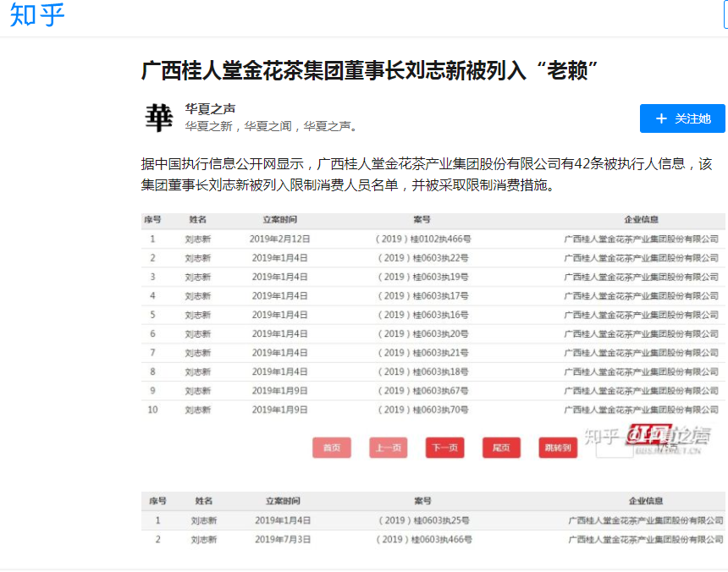Go to previous page with 上一页
This screenshot has height=572, width=728.
(389, 448)
